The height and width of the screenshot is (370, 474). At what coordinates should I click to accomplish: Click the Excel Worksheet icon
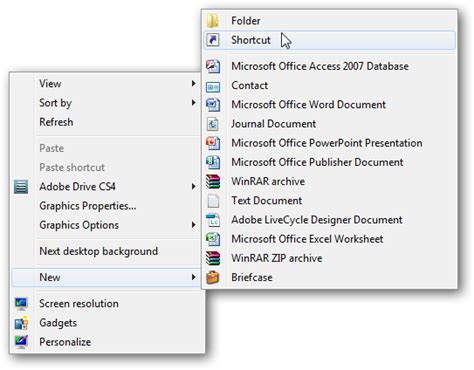pyautogui.click(x=213, y=239)
